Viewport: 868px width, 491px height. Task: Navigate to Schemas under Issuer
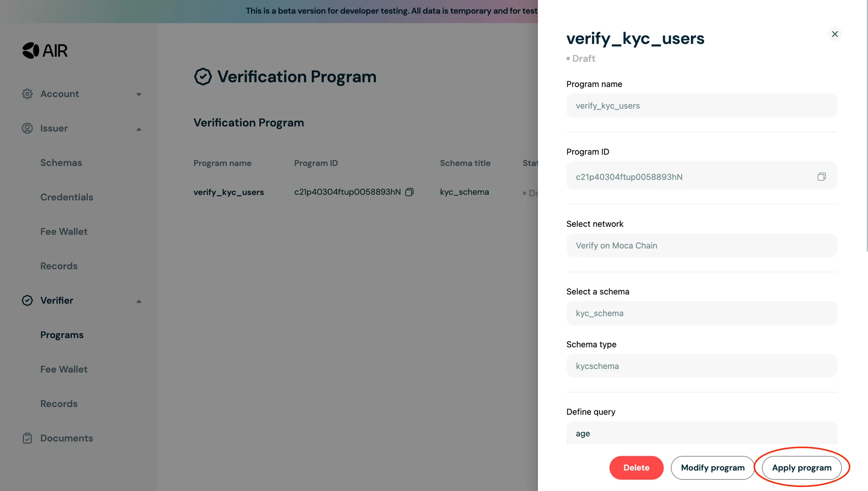61,162
